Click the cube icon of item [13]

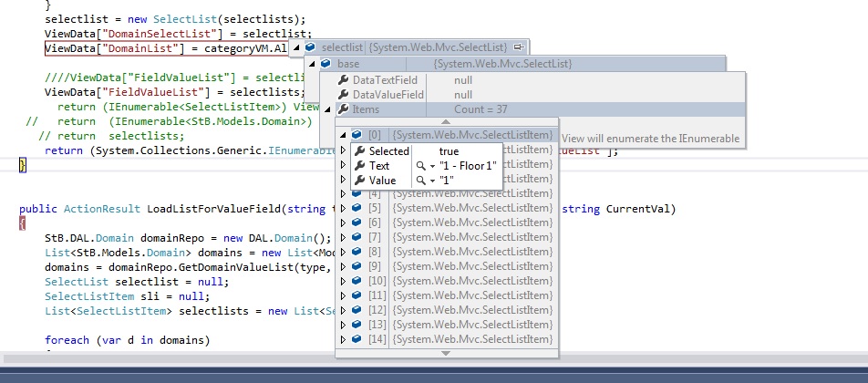click(x=357, y=325)
